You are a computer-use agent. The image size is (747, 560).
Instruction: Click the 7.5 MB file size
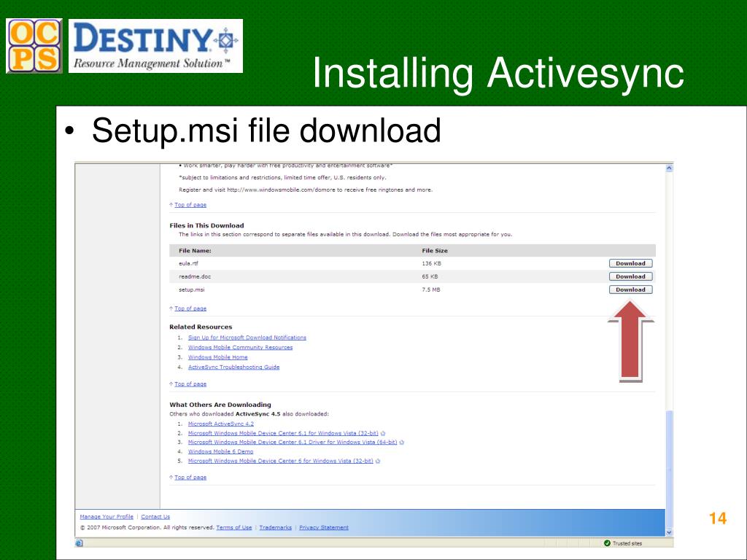[430, 289]
